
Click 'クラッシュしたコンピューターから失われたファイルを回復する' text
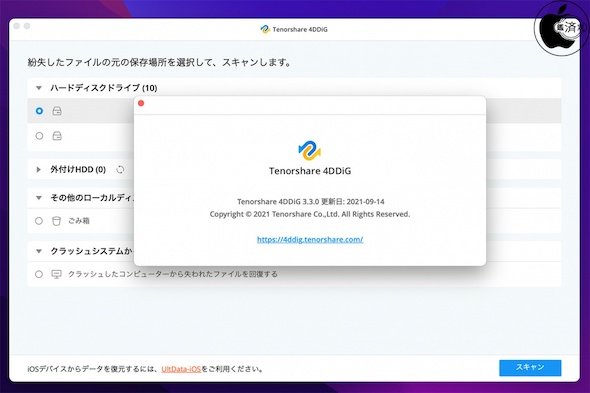click(173, 274)
